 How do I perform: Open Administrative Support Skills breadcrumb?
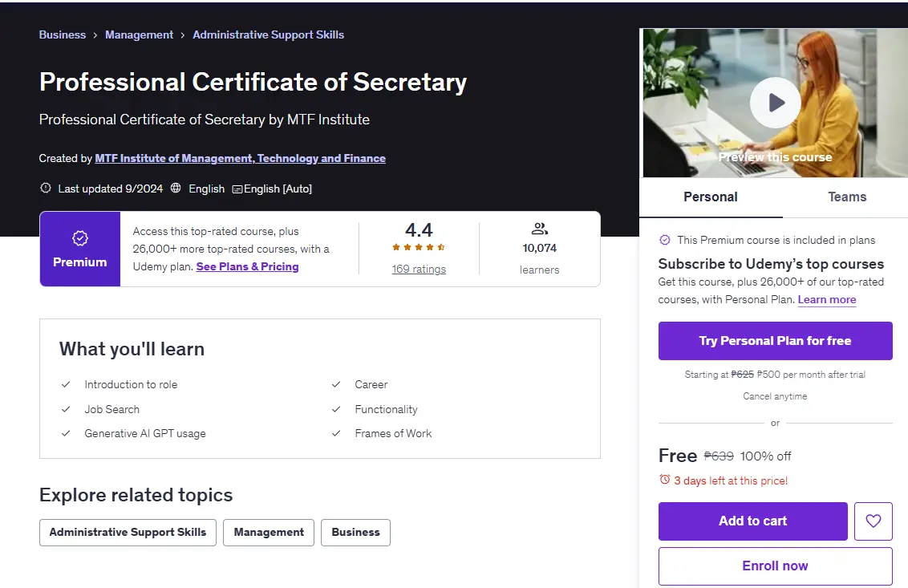[x=268, y=34]
